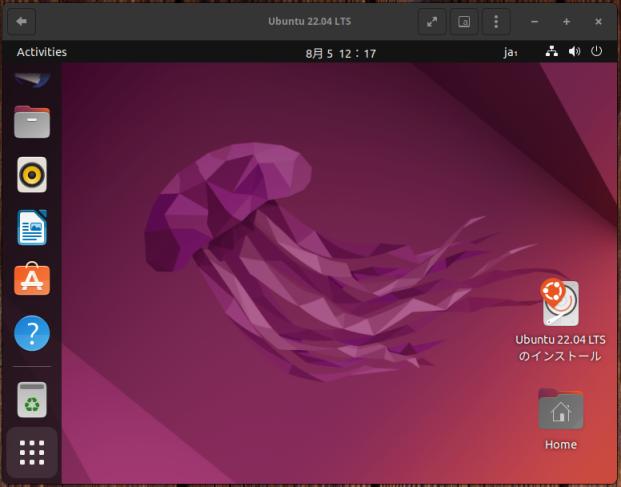The height and width of the screenshot is (487, 621).
Task: Open the power system menu icon
Action: point(596,51)
